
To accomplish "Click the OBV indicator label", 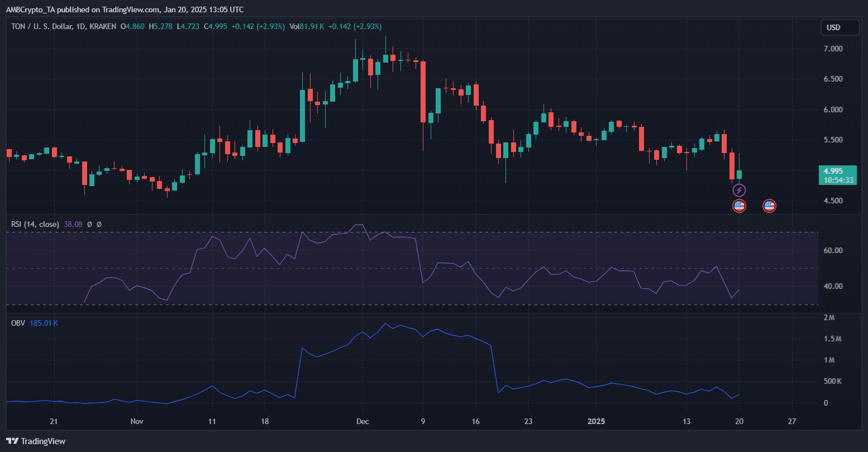I will (18, 323).
